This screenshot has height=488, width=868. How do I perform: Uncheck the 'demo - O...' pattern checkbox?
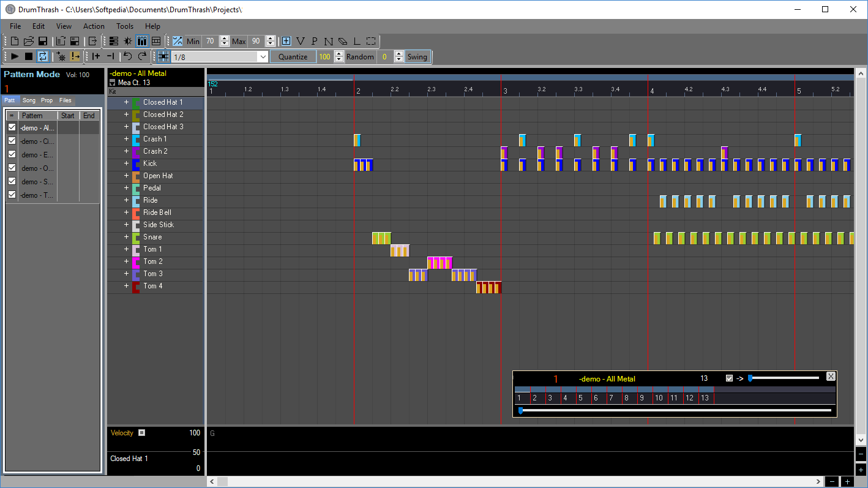pyautogui.click(x=12, y=168)
